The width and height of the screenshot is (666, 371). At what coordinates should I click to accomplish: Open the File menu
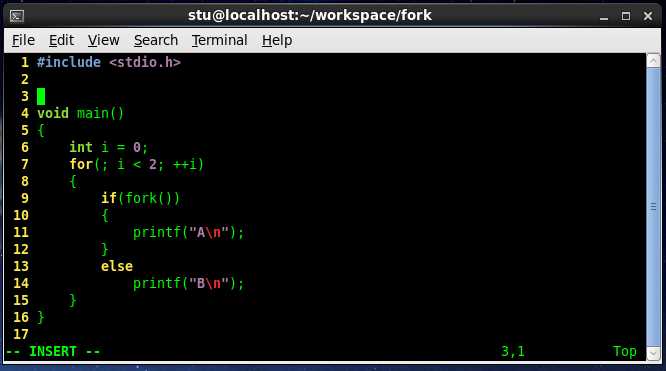pyautogui.click(x=23, y=40)
